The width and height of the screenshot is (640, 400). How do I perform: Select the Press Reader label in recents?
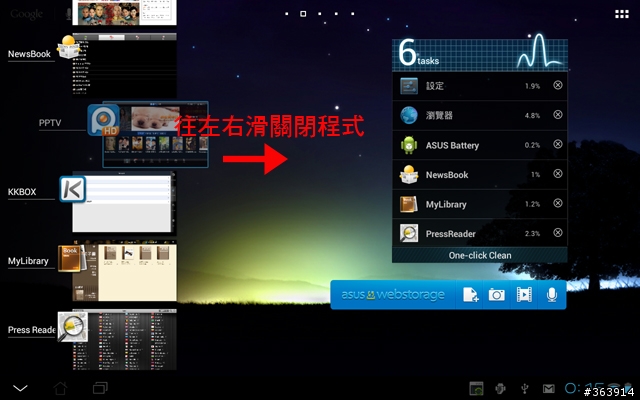tap(31, 330)
